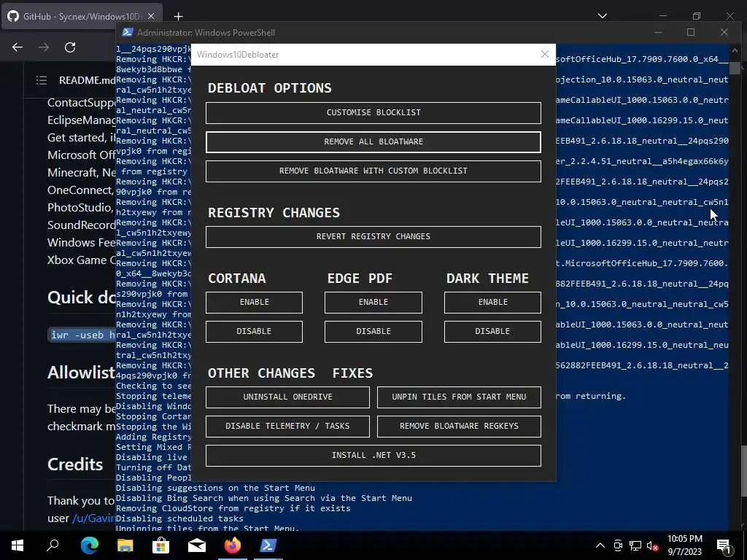Image resolution: width=747 pixels, height=560 pixels.
Task: Click PowerShell scrollbar up arrow
Action: pyautogui.click(x=735, y=50)
